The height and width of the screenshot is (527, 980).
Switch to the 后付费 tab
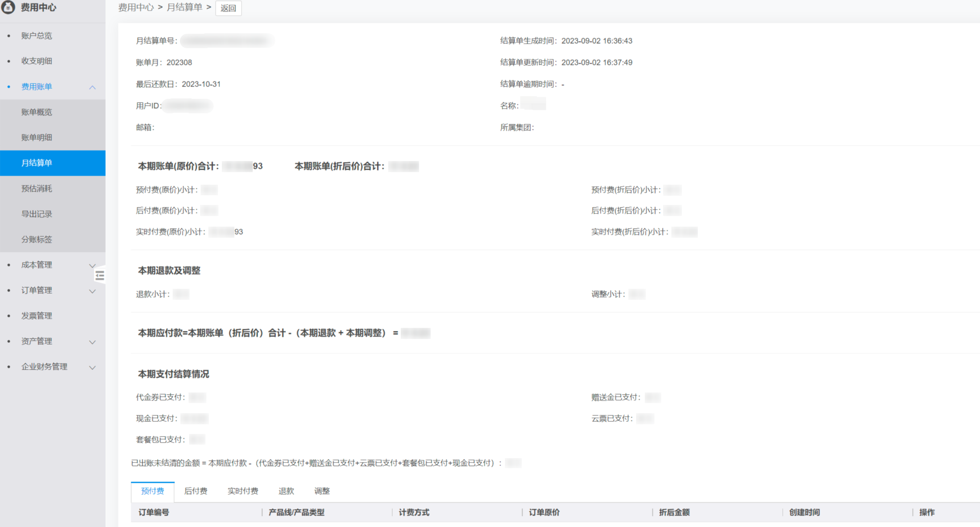click(196, 491)
